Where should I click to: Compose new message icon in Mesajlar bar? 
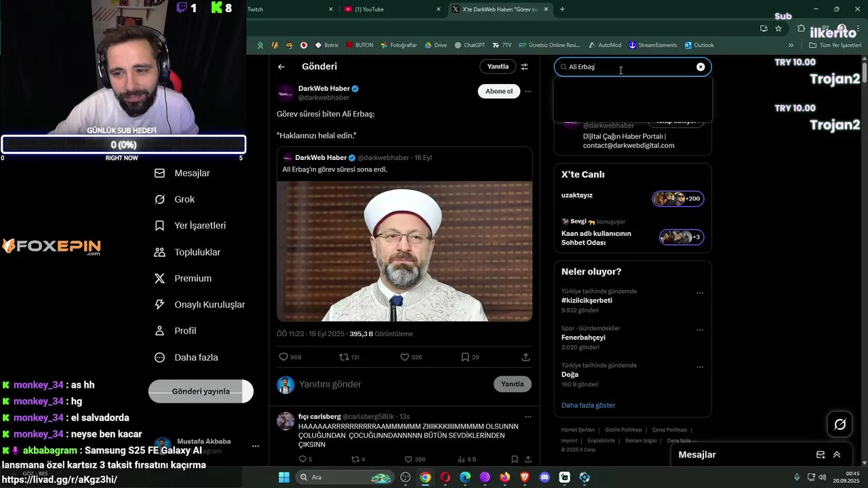pyautogui.click(x=821, y=455)
